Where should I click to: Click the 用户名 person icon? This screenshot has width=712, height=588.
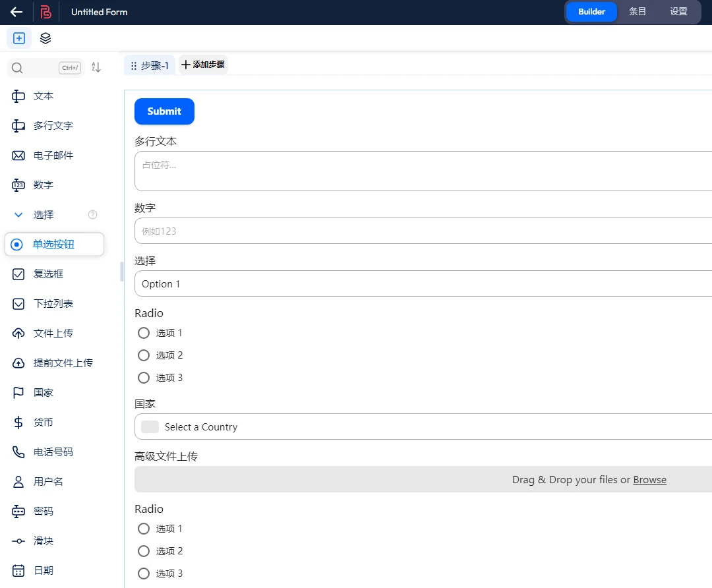[18, 481]
